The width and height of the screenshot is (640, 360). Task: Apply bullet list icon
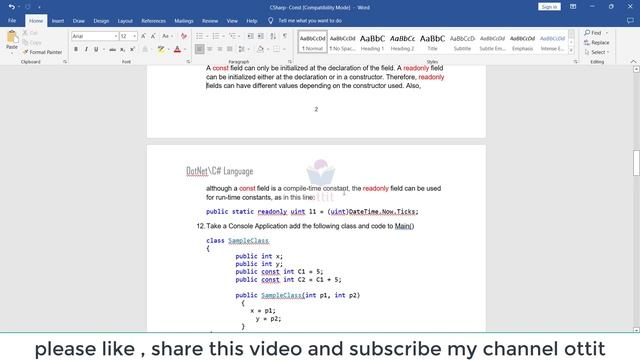[200, 36]
